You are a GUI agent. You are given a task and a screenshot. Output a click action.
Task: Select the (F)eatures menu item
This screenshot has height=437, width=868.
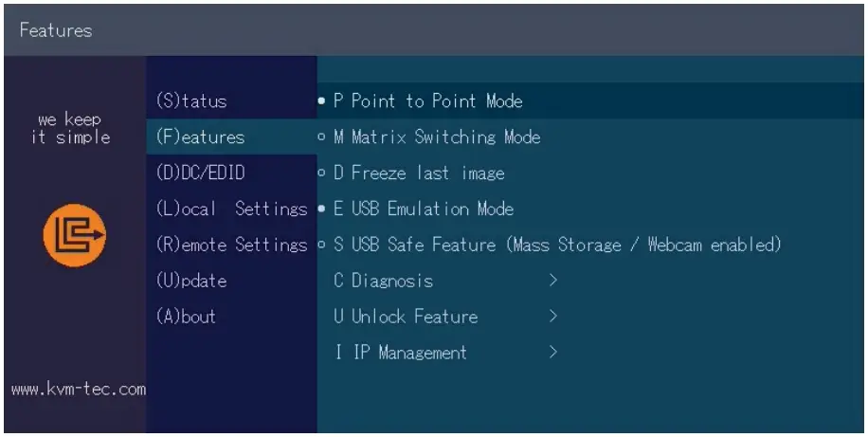pos(199,137)
